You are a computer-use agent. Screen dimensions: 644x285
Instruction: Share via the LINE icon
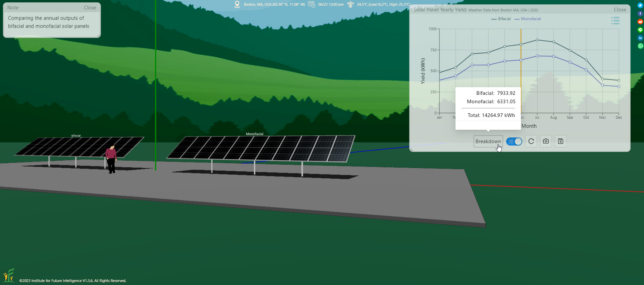640,30
